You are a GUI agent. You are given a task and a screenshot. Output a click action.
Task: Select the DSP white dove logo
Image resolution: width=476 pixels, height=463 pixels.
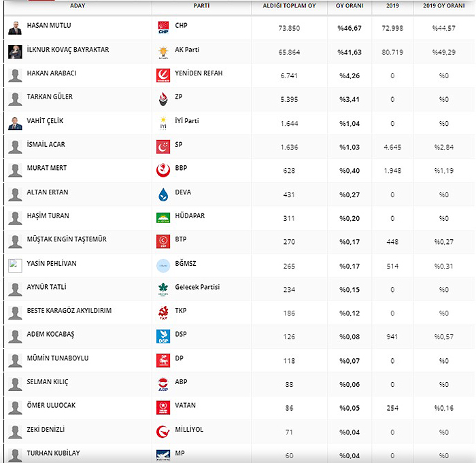click(x=163, y=337)
